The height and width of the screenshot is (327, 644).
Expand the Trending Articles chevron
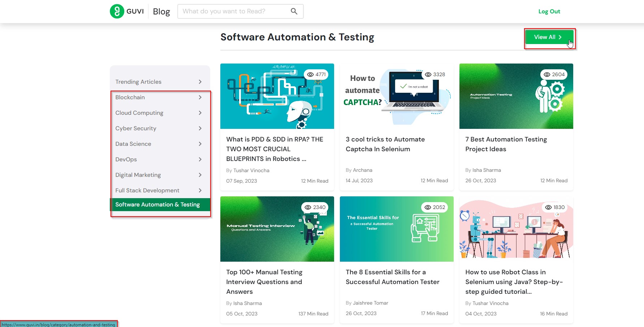point(200,82)
